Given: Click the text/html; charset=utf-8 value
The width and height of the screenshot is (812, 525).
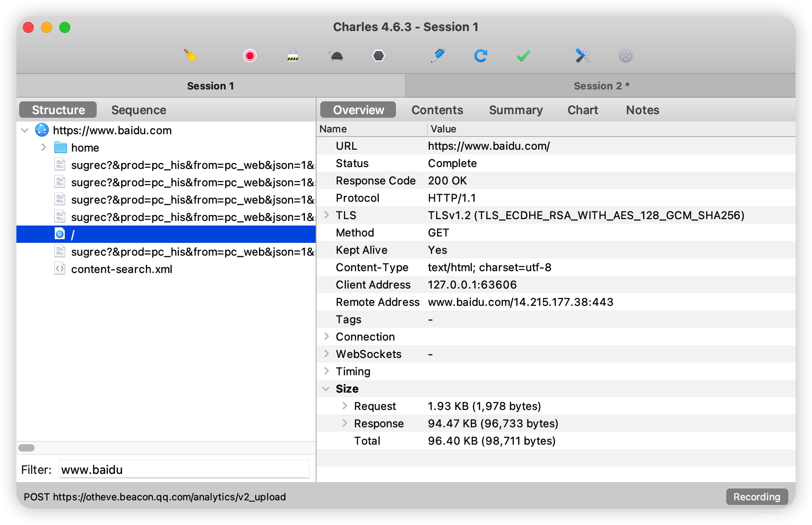Looking at the screenshot, I should tap(489, 268).
